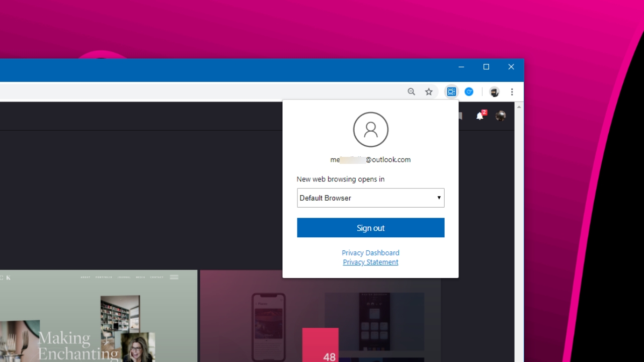Click the outlook.com email address text
Viewport: 644px width, 362px height.
point(370,160)
